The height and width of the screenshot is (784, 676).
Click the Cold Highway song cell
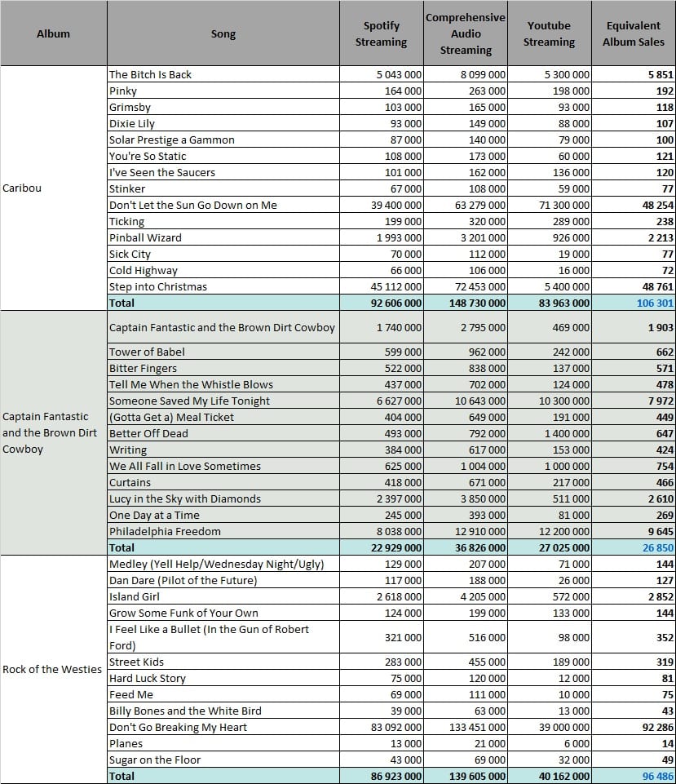(223, 271)
